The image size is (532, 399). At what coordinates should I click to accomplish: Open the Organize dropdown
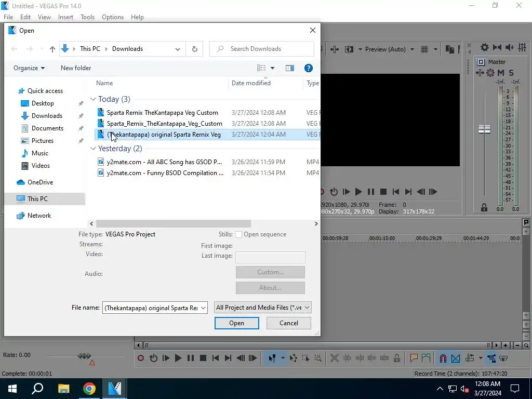[29, 68]
